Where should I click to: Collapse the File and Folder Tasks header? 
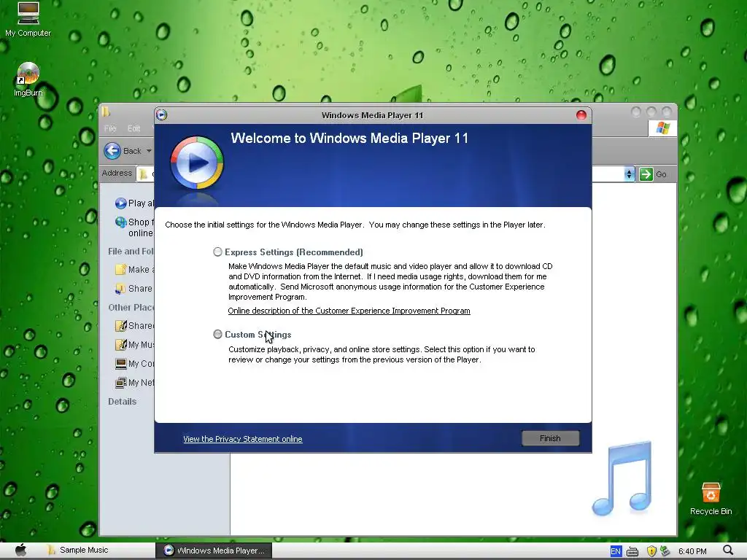pos(131,252)
